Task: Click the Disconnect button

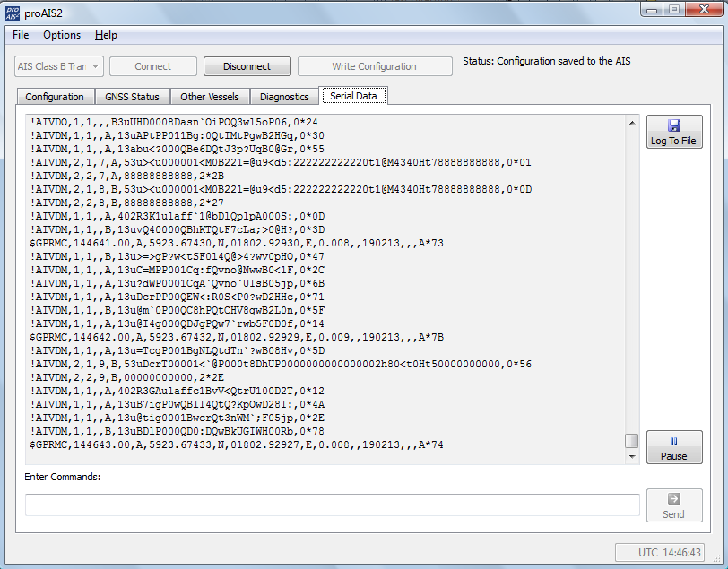Action: [x=247, y=66]
